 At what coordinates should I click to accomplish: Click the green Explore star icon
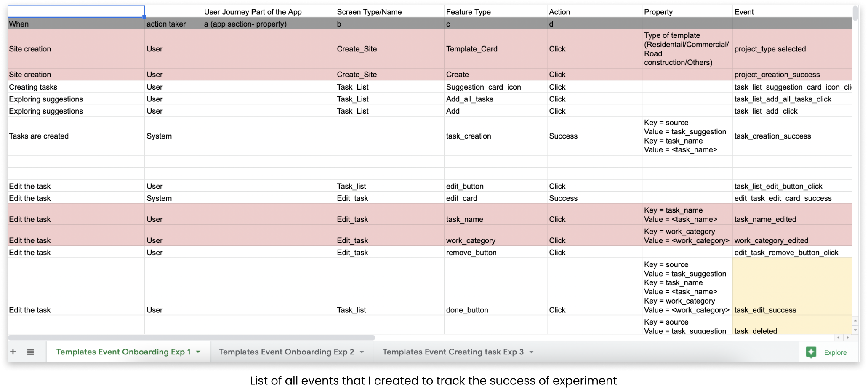point(811,352)
